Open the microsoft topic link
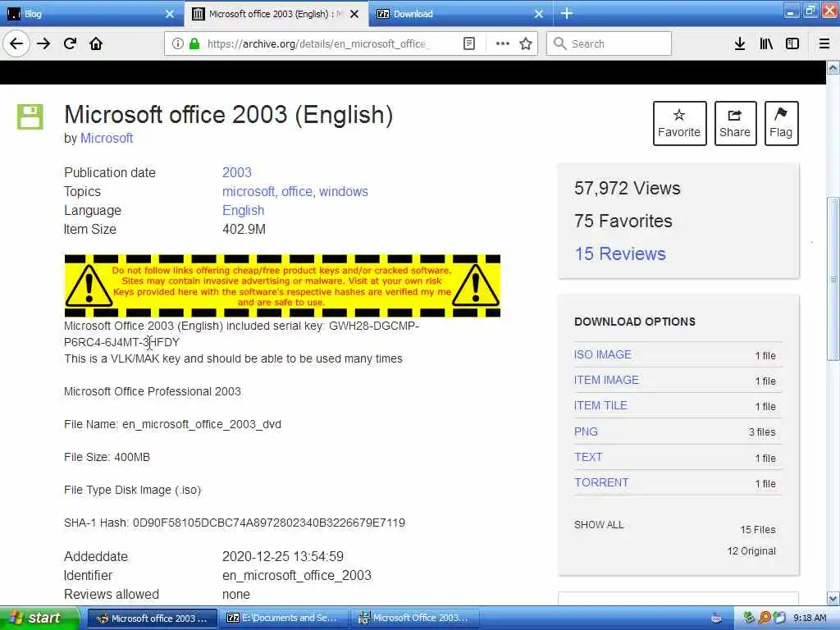This screenshot has width=840, height=630. tap(249, 192)
